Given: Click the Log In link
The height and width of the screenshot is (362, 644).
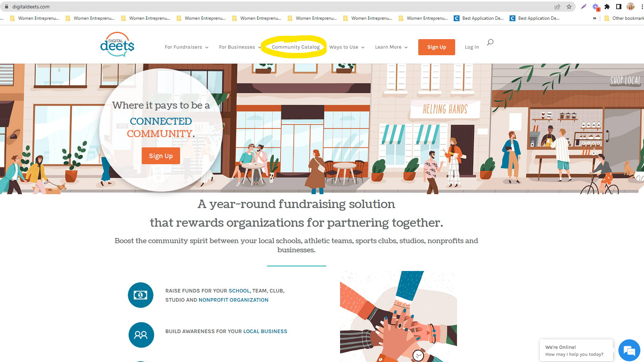Looking at the screenshot, I should click(472, 47).
